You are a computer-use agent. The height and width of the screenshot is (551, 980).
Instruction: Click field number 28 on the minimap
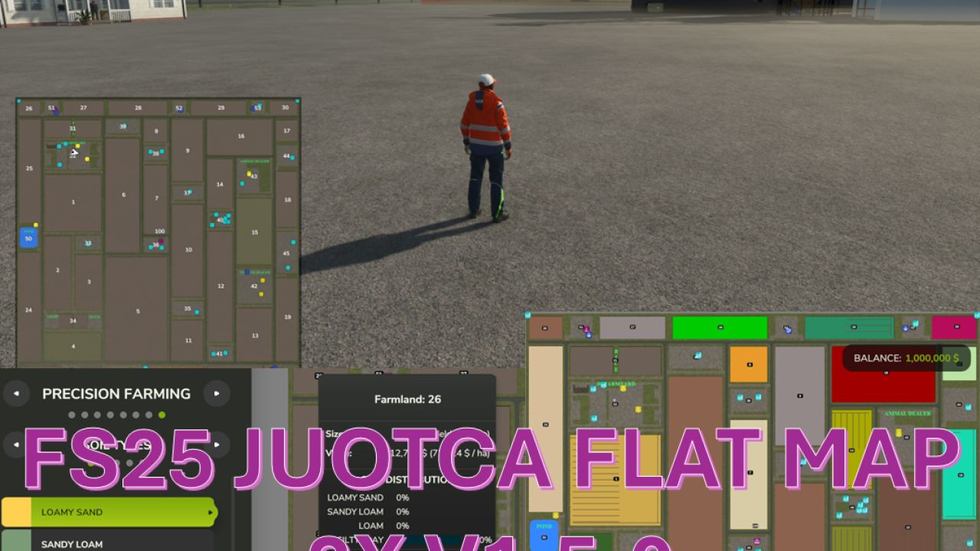click(138, 109)
